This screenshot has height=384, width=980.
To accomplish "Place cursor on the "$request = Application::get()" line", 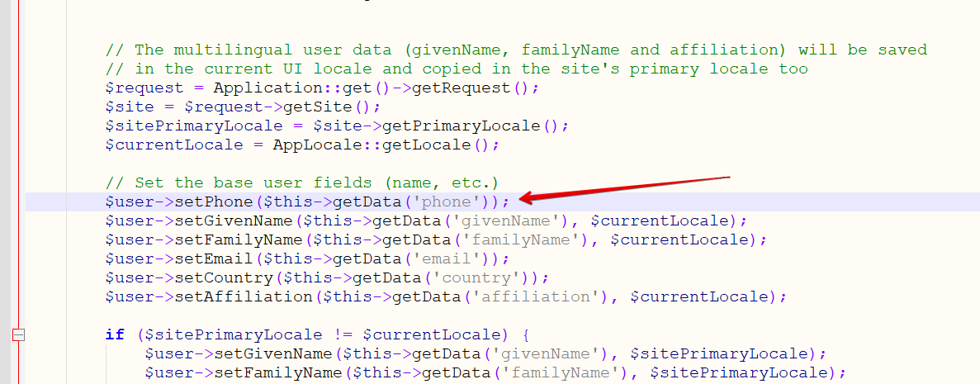I will tap(322, 88).
